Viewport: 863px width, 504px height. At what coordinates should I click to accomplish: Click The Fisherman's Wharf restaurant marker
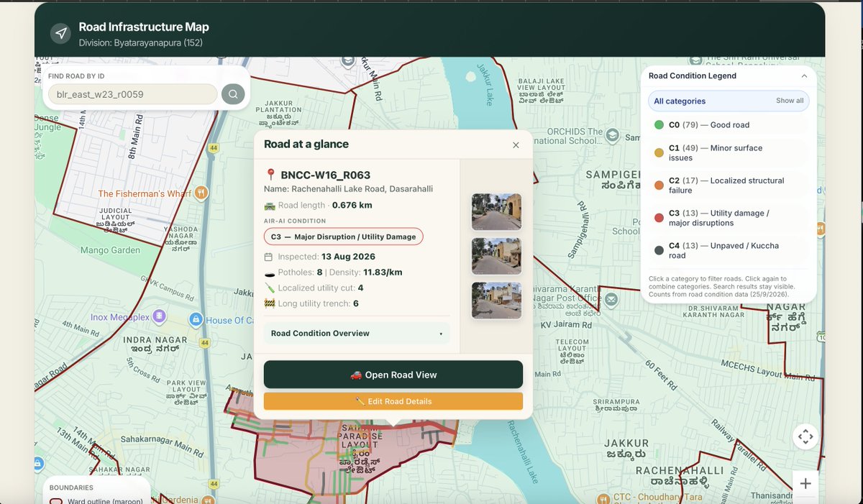point(201,193)
